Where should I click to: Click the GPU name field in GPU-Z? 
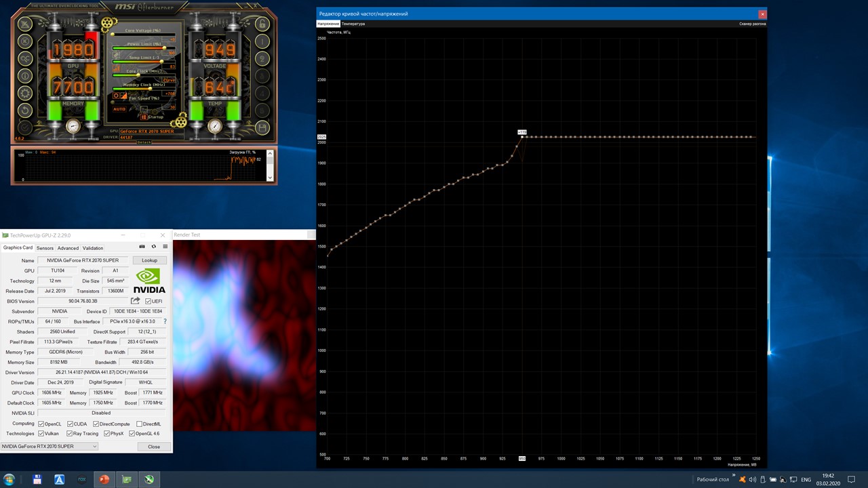click(x=84, y=260)
